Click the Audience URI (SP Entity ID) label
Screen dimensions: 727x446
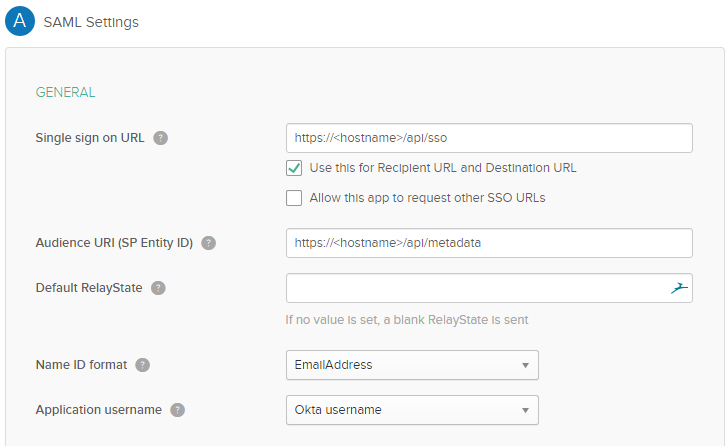coord(114,243)
